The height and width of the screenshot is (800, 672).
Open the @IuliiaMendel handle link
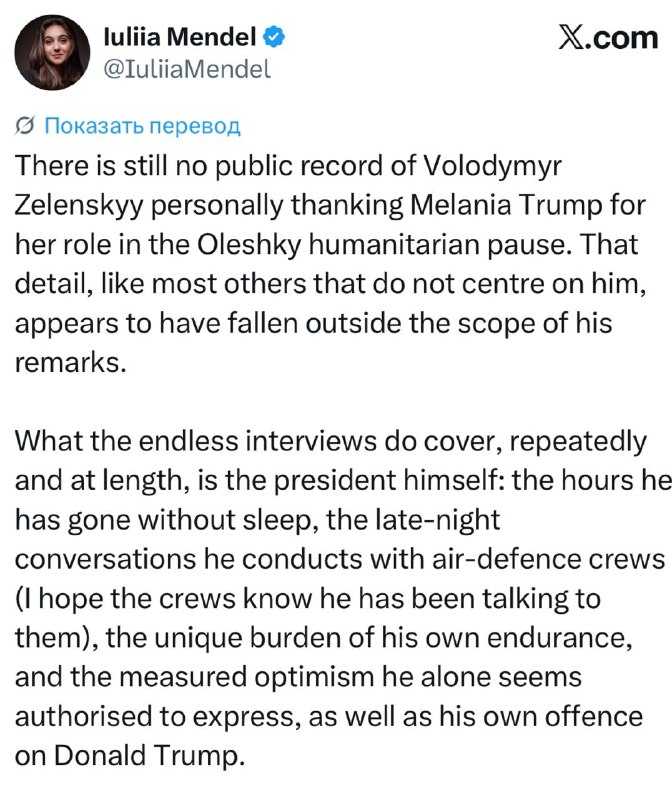pyautogui.click(x=187, y=68)
